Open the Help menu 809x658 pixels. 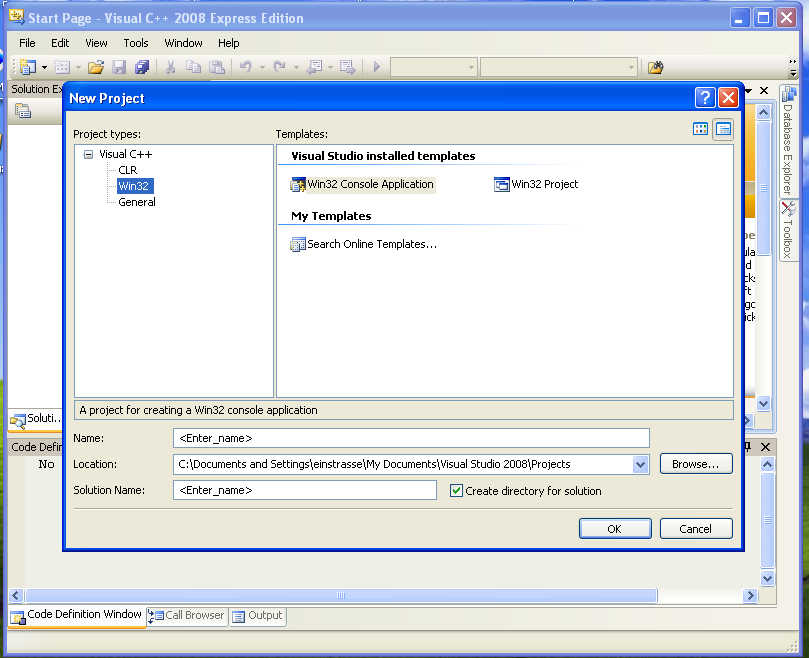pos(229,43)
